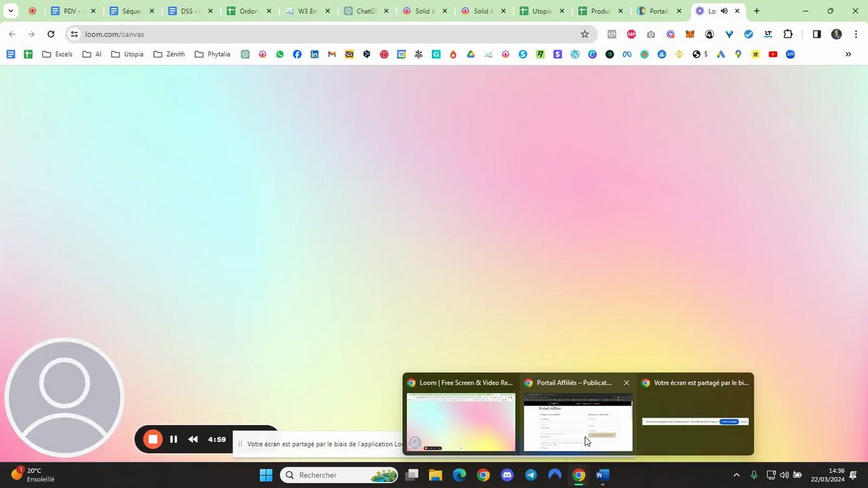Toggle the Chrome side panel
868x488 pixels.
coord(816,34)
